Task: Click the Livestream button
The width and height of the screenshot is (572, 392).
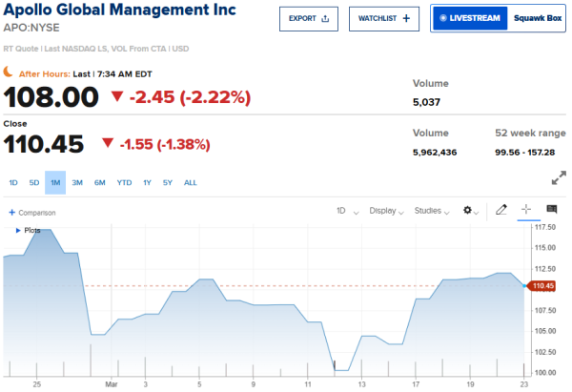Action: pos(467,18)
